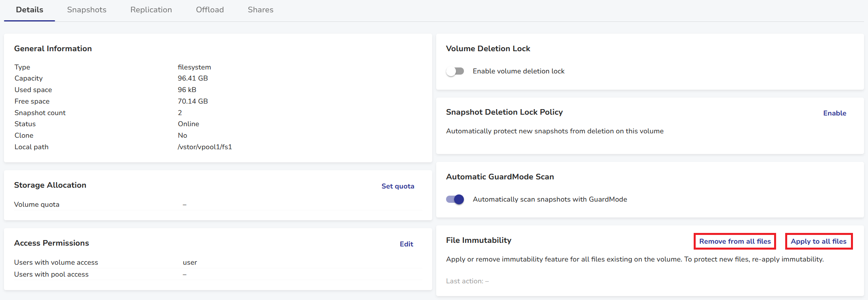Open the Replication tab
This screenshot has height=300, width=868.
click(151, 10)
